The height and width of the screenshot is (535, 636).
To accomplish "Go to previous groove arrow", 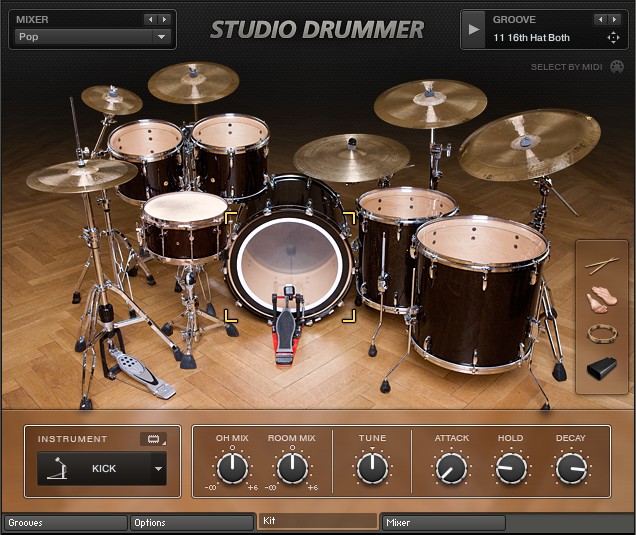I will 601,19.
